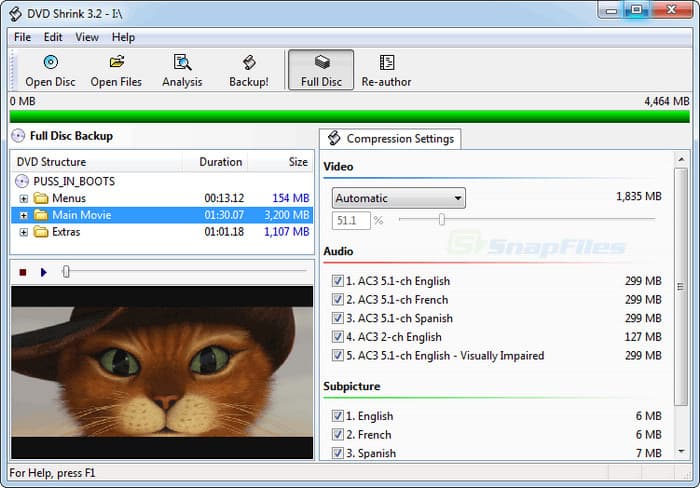Select the PUSS_IN_BOOTS root item

tap(74, 181)
